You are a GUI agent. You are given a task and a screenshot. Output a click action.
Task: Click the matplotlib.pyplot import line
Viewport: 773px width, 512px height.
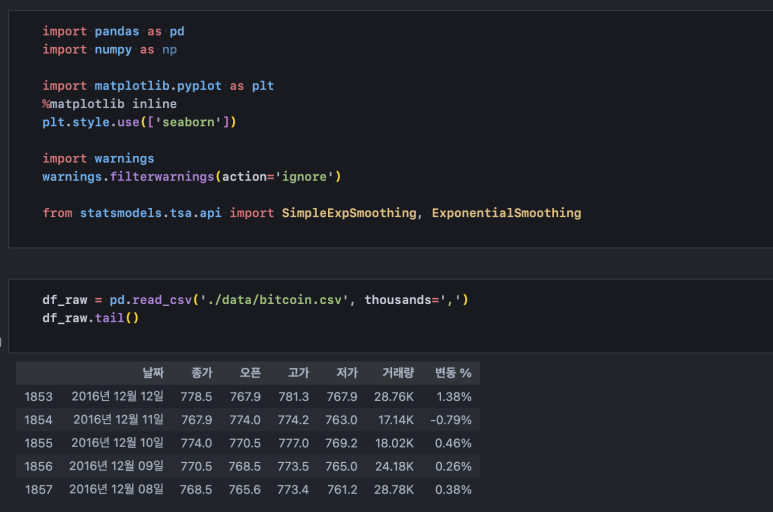tap(158, 86)
